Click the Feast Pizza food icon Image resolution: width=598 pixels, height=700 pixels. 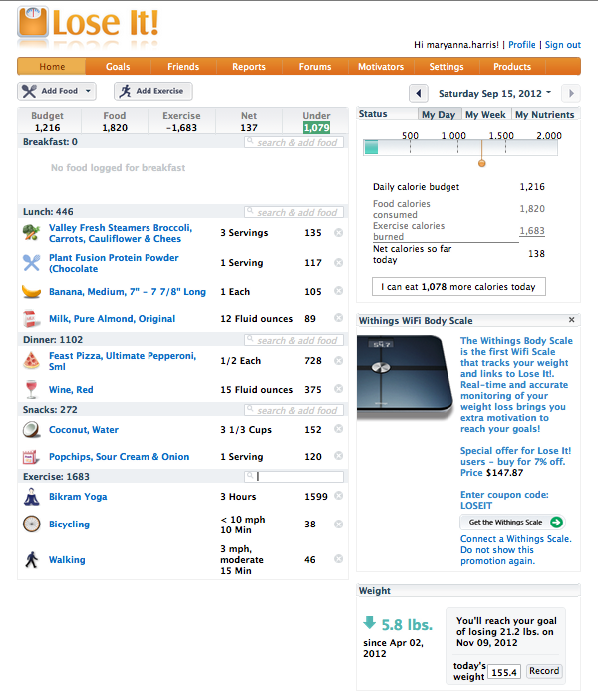[31, 360]
